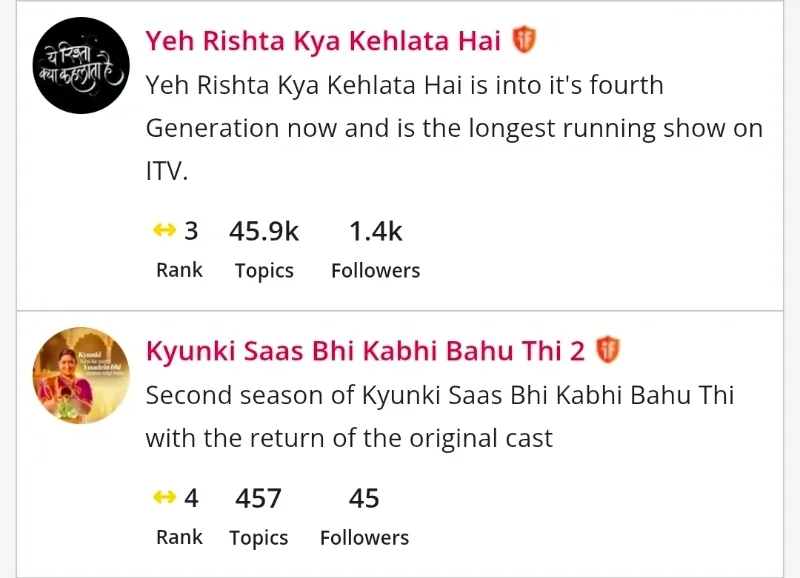The width and height of the screenshot is (800, 578).
Task: Click the 45 followers count
Action: [x=364, y=497]
